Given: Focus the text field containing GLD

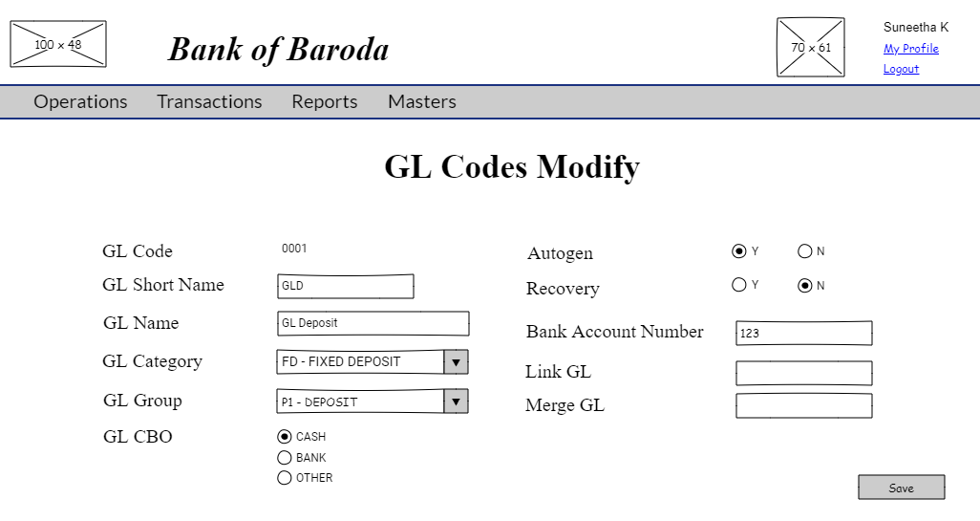Looking at the screenshot, I should (345, 286).
